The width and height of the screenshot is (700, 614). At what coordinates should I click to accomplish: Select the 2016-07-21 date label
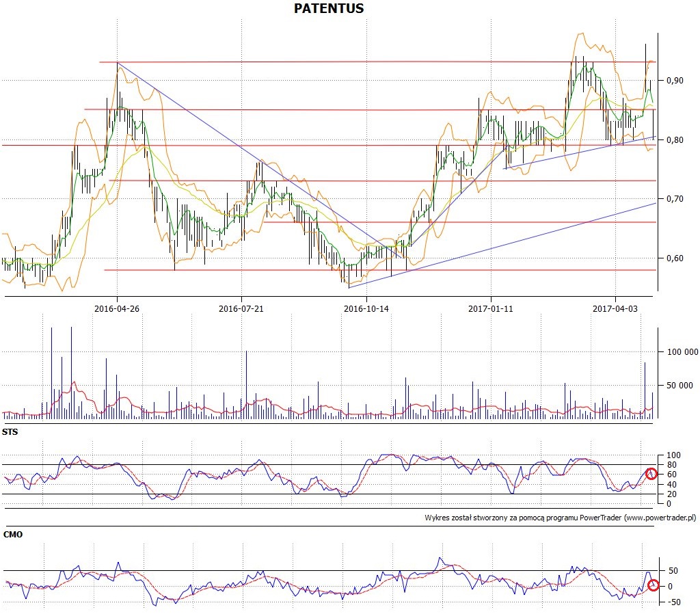click(x=241, y=308)
